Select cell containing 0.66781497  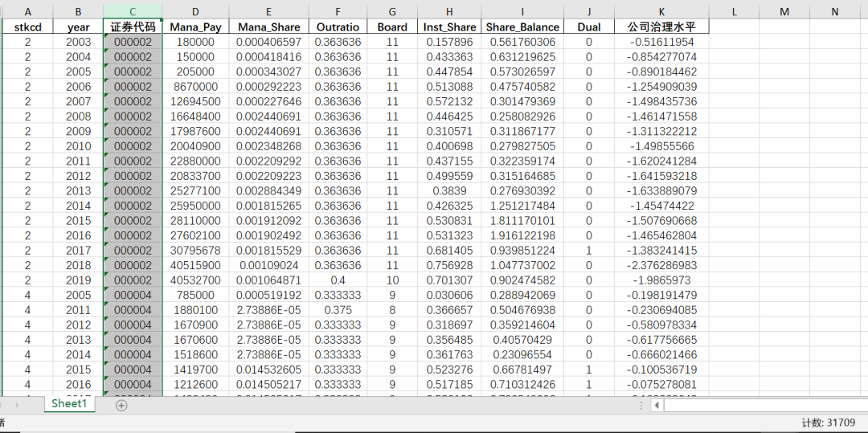[x=522, y=370]
